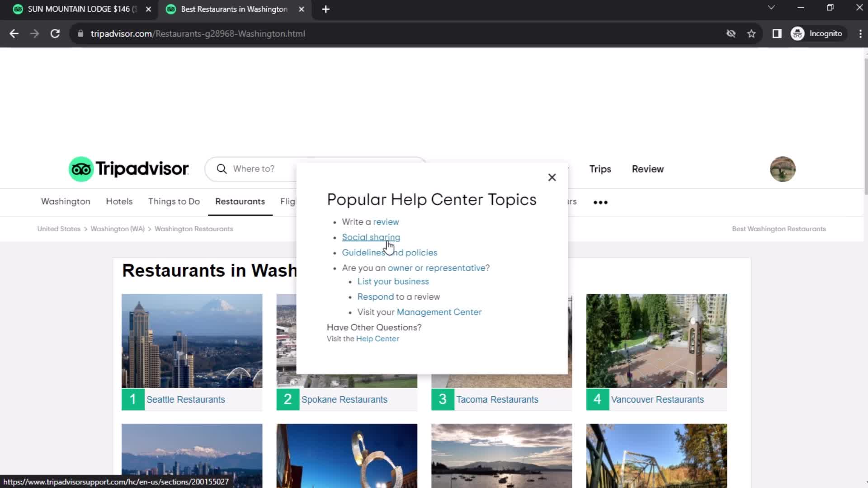Click the TripAdvisor user profile avatar
The height and width of the screenshot is (488, 868).
[782, 169]
